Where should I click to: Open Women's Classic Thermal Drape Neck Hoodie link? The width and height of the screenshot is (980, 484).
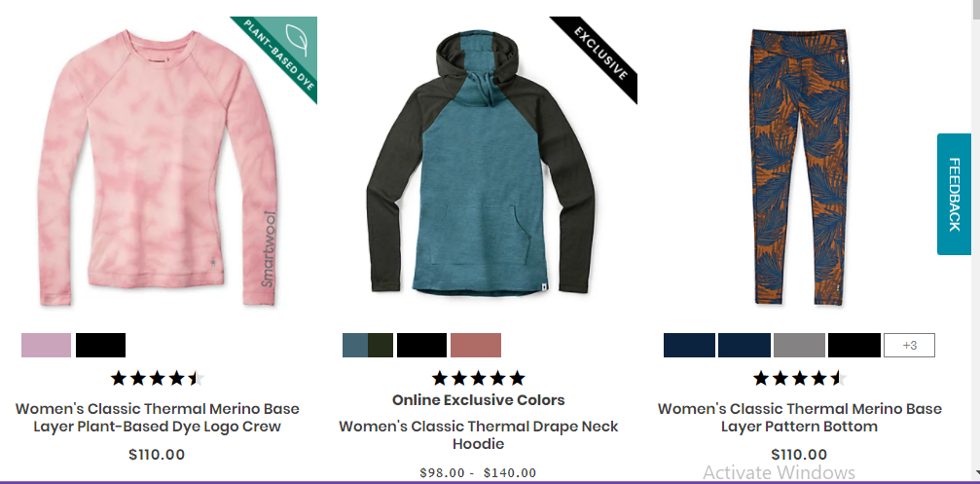coord(479,434)
